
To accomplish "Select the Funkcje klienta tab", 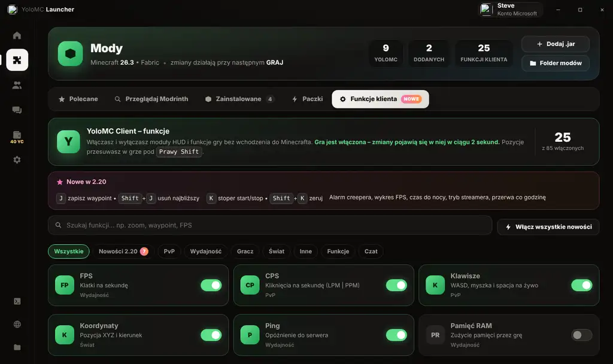I will pos(380,99).
